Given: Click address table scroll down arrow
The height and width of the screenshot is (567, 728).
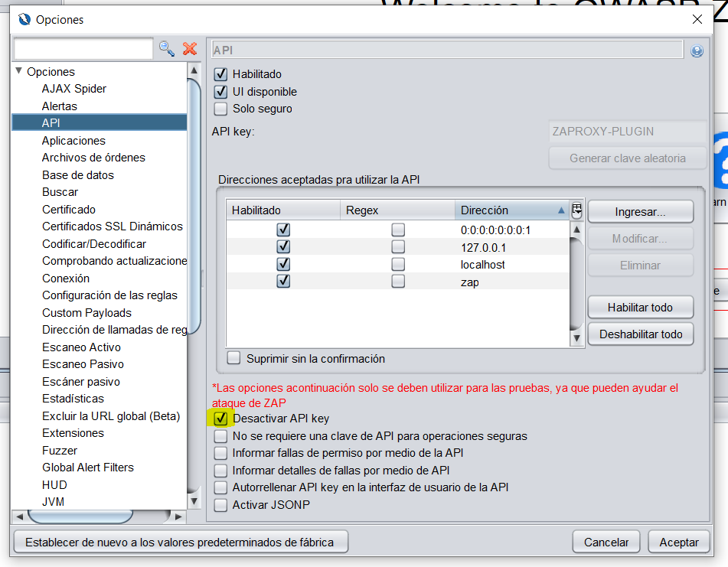Looking at the screenshot, I should point(576,338).
